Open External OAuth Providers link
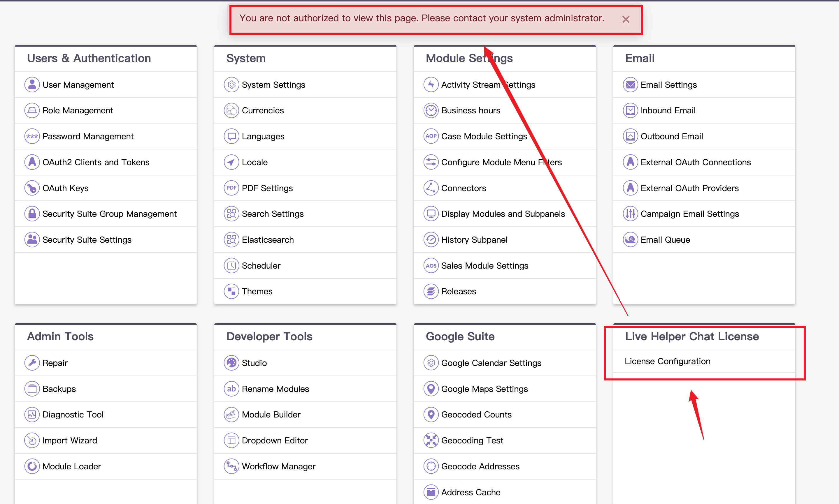The width and height of the screenshot is (839, 504). 689,188
